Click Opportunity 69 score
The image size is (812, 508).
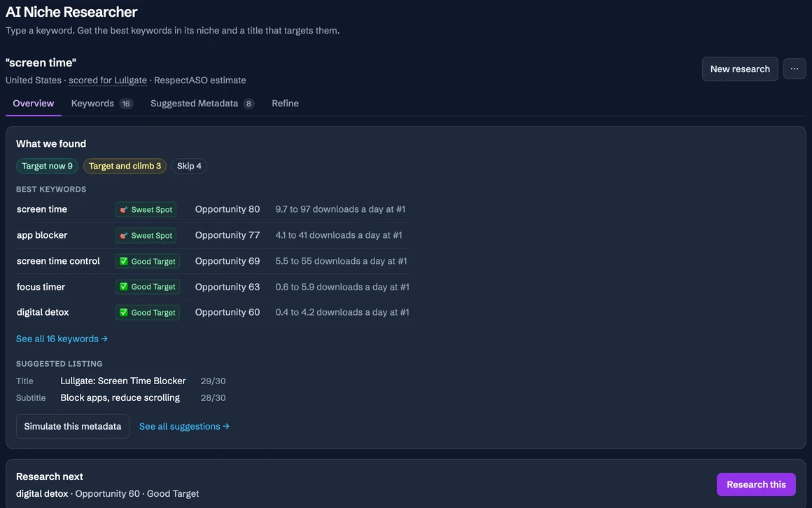tap(227, 261)
